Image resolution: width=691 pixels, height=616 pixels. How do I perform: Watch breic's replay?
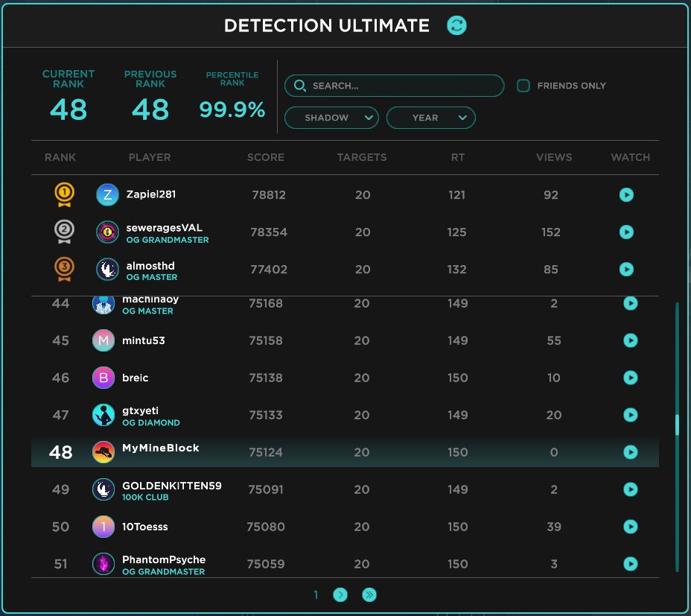[x=630, y=378]
